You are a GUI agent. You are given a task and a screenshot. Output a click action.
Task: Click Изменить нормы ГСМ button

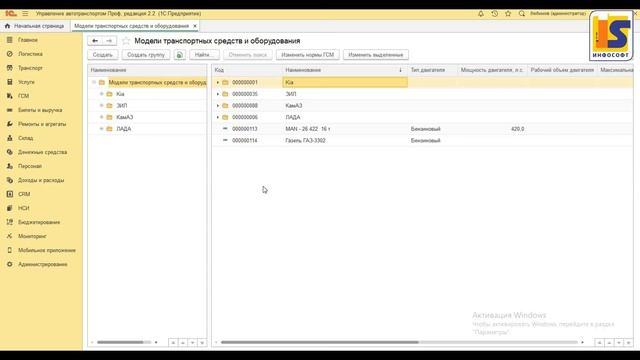tap(308, 55)
